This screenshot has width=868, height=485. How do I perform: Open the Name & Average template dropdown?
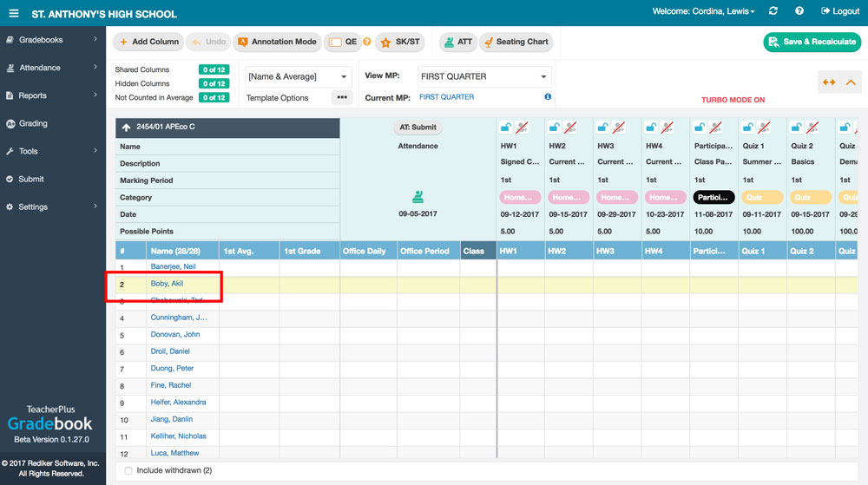pyautogui.click(x=297, y=76)
